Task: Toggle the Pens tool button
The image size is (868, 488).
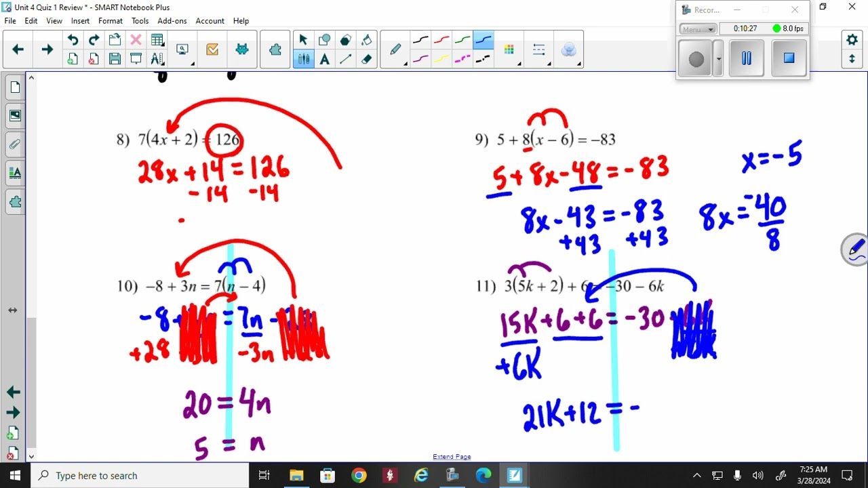Action: click(303, 59)
